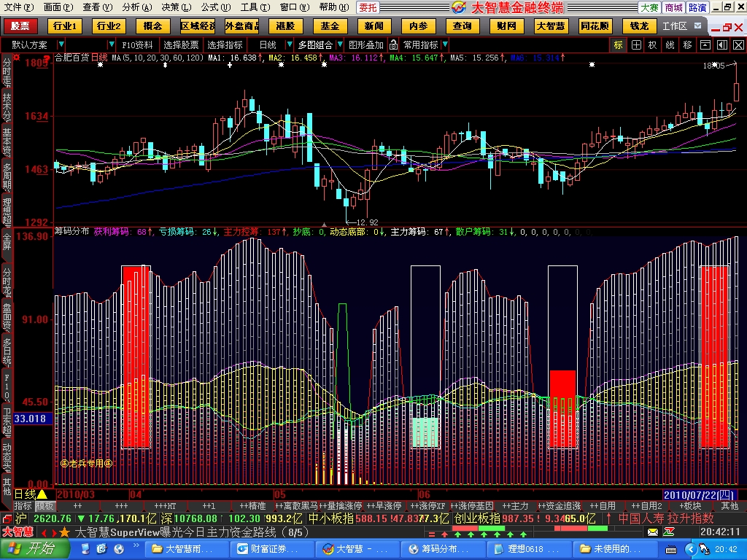747x560 pixels.
Task: Open the 默认方案 dropdown arrow
Action: (61, 44)
